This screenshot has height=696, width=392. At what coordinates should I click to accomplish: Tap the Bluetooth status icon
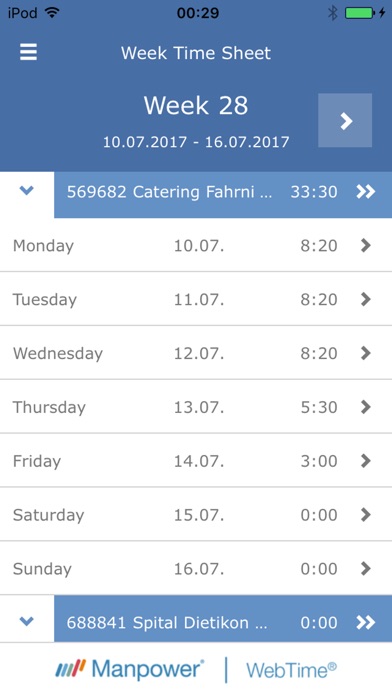pyautogui.click(x=333, y=13)
